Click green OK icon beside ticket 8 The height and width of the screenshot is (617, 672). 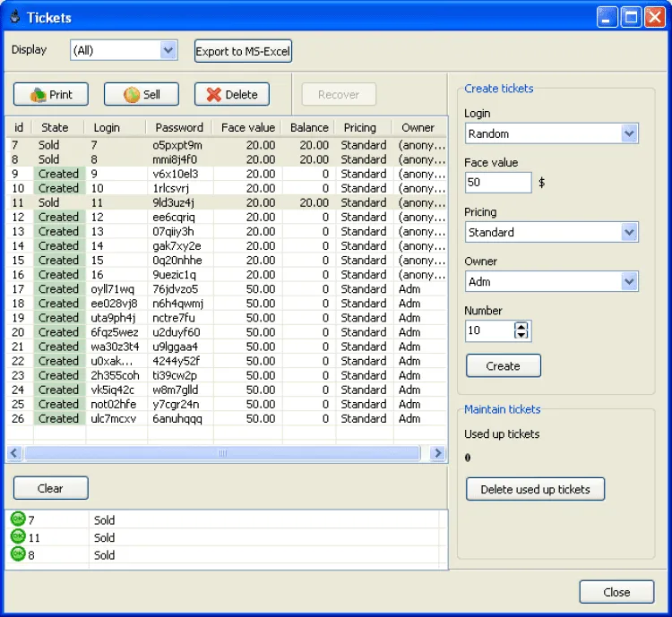click(x=18, y=554)
